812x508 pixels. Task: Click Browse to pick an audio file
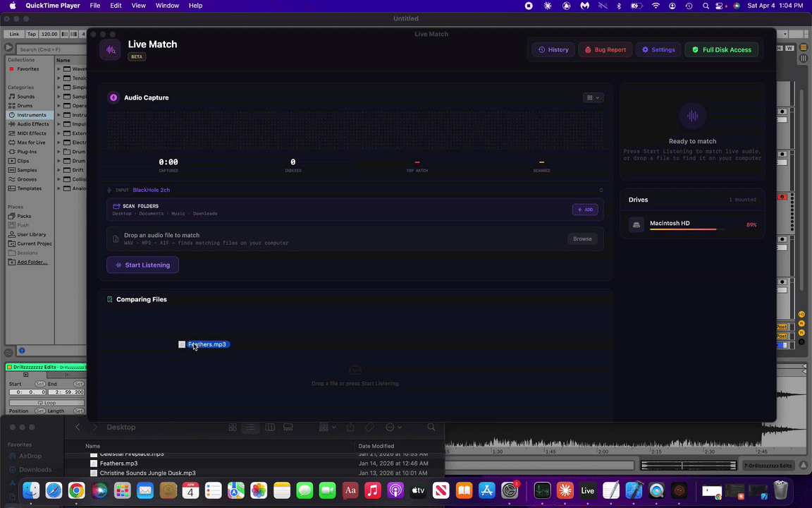click(x=582, y=238)
